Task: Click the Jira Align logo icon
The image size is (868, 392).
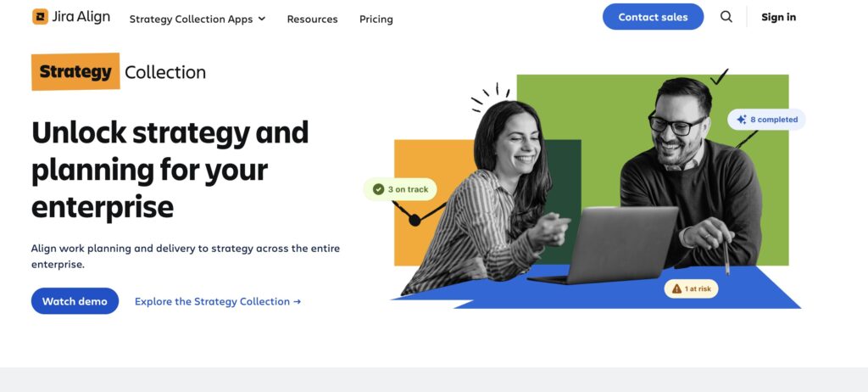Action: 40,17
